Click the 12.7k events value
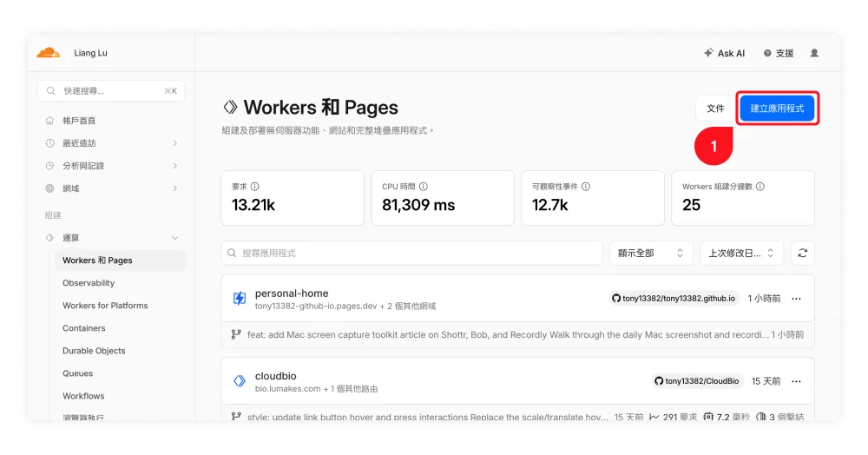 550,205
